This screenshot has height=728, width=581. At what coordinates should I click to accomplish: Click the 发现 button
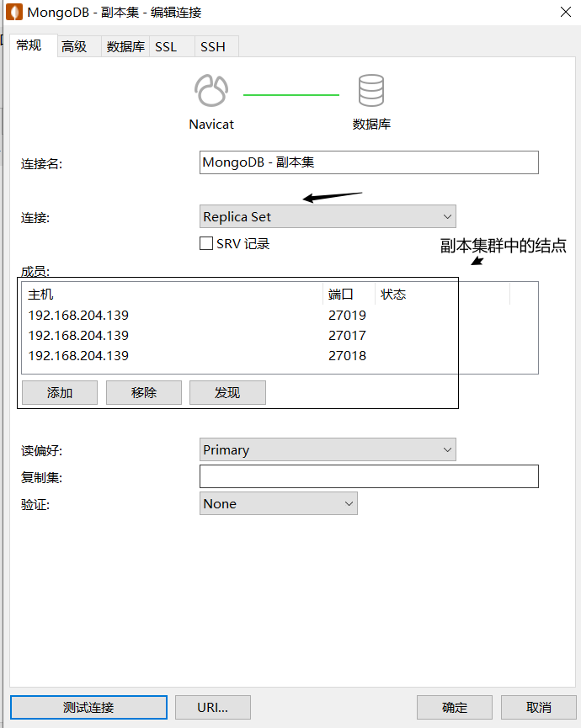[227, 393]
